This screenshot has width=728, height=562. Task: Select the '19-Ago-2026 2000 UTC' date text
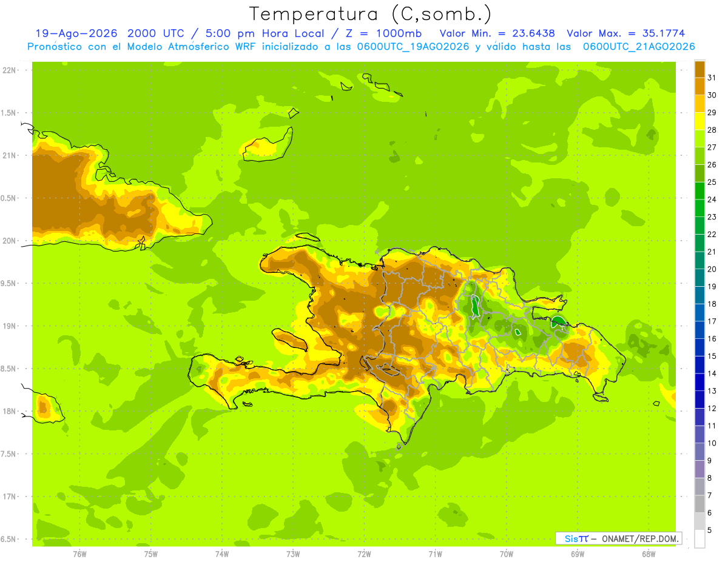pyautogui.click(x=110, y=33)
